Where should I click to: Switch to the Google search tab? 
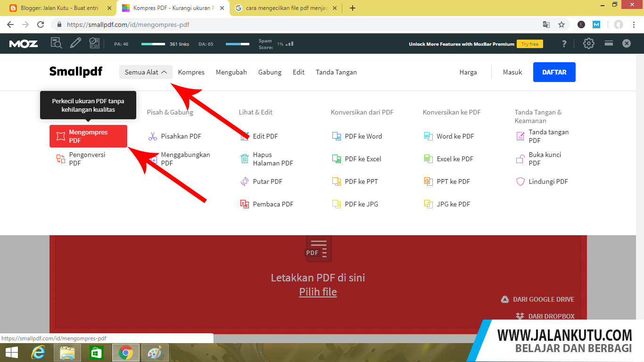286,8
